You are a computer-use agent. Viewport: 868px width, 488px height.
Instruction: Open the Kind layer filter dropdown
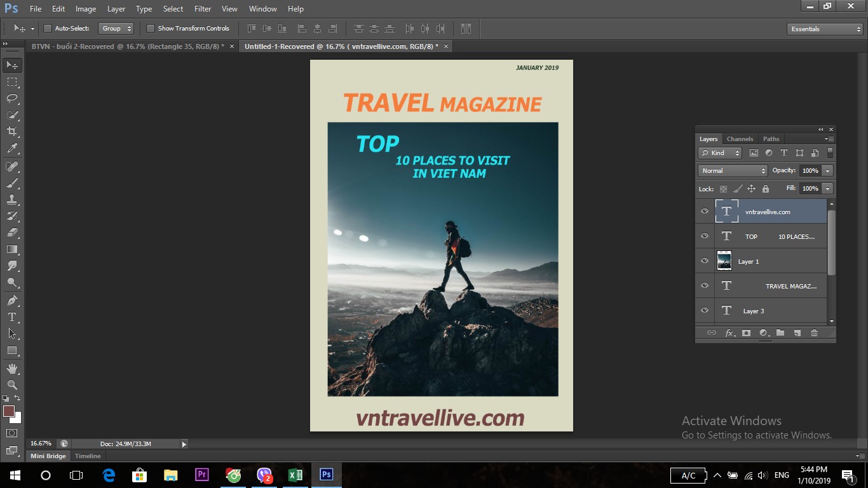coord(720,153)
